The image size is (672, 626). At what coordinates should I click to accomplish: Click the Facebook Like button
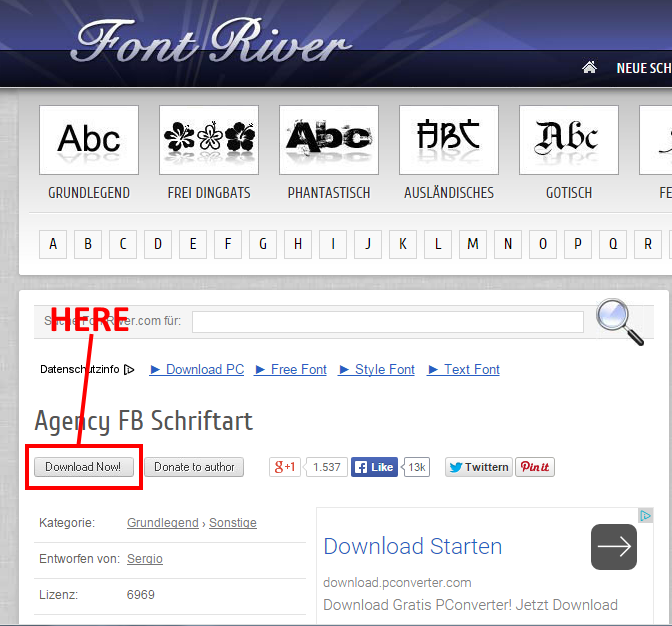374,467
